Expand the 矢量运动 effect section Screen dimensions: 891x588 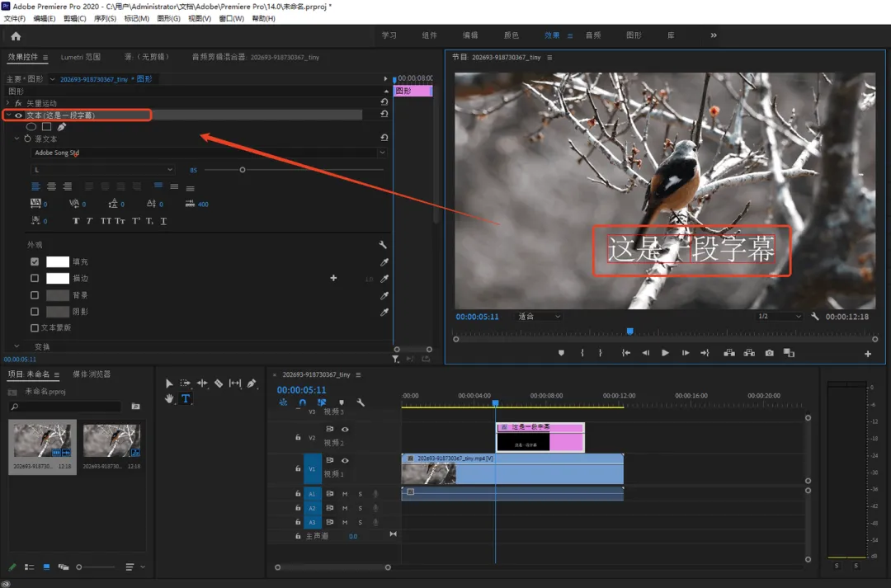[7, 103]
